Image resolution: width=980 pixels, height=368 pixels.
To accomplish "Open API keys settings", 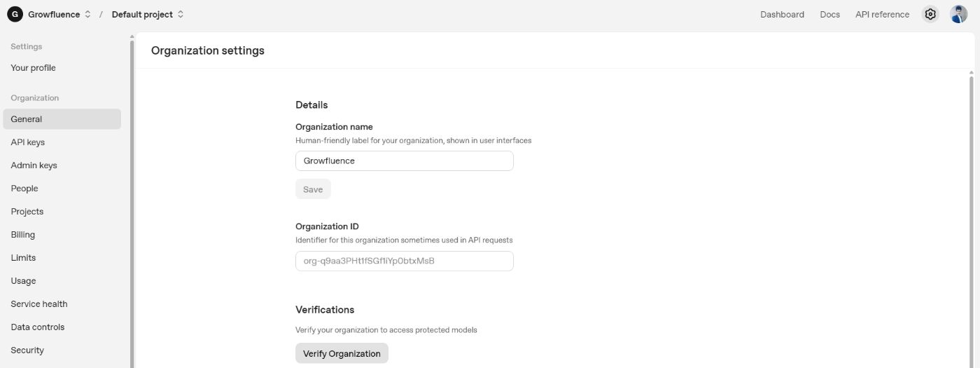I will (x=27, y=142).
